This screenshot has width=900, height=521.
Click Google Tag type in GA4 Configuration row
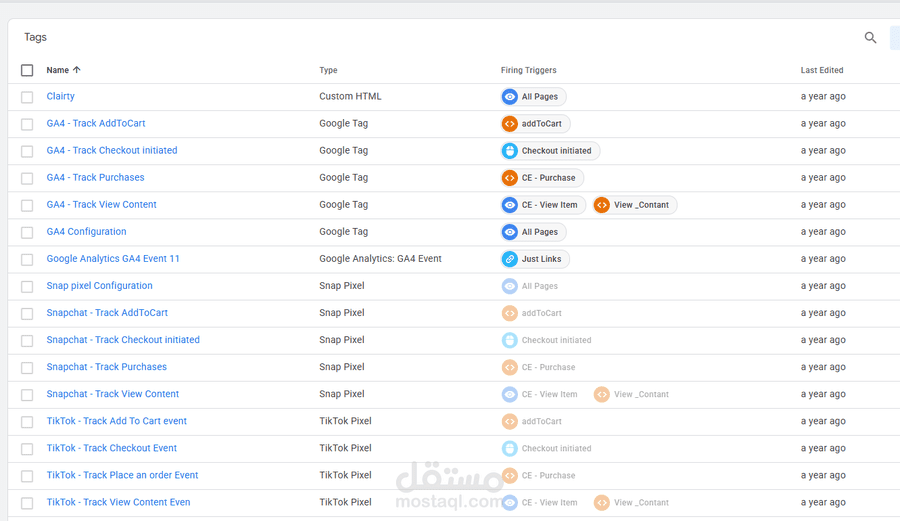coord(343,231)
